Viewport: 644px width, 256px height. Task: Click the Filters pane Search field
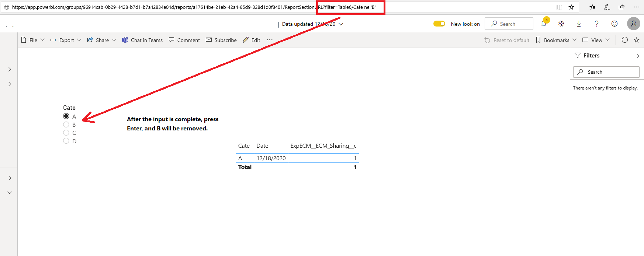[x=606, y=72]
